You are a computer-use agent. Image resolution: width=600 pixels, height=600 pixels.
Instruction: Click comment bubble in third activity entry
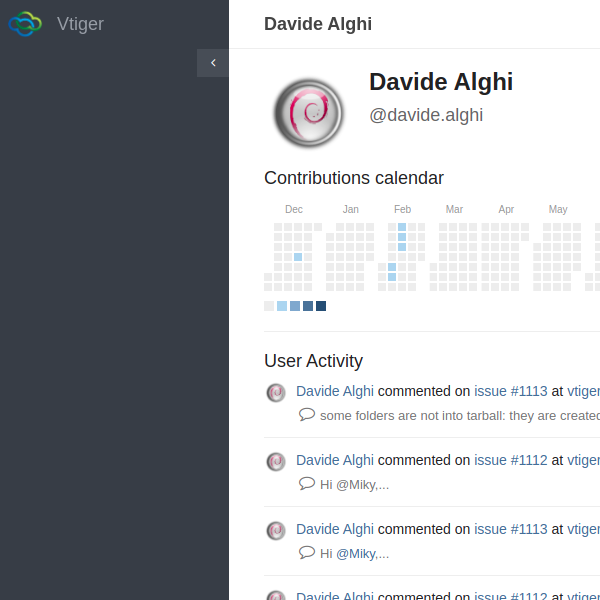(307, 553)
